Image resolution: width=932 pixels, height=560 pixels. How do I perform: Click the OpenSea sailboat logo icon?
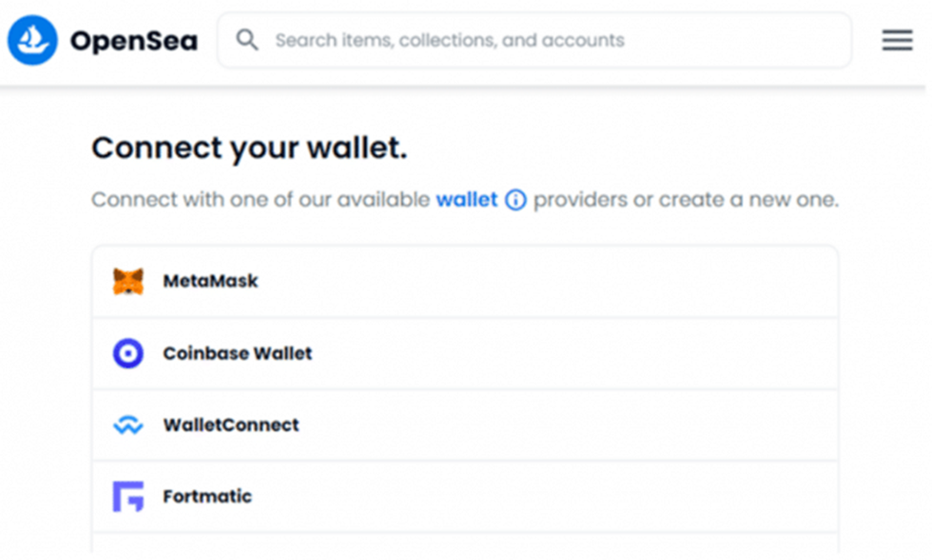pos(32,40)
